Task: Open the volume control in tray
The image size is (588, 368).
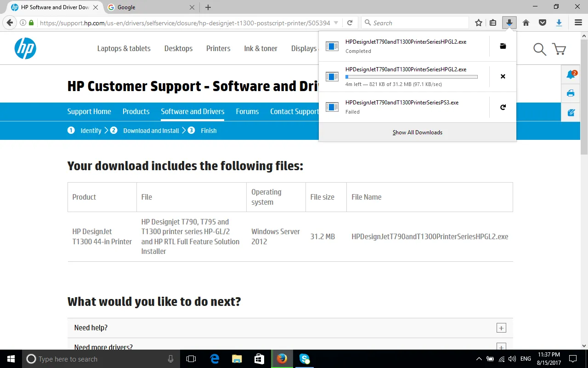Action: [x=512, y=359]
